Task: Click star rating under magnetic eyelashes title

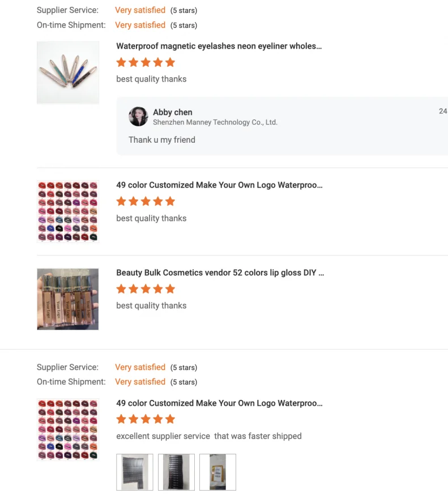Action: pyautogui.click(x=146, y=62)
